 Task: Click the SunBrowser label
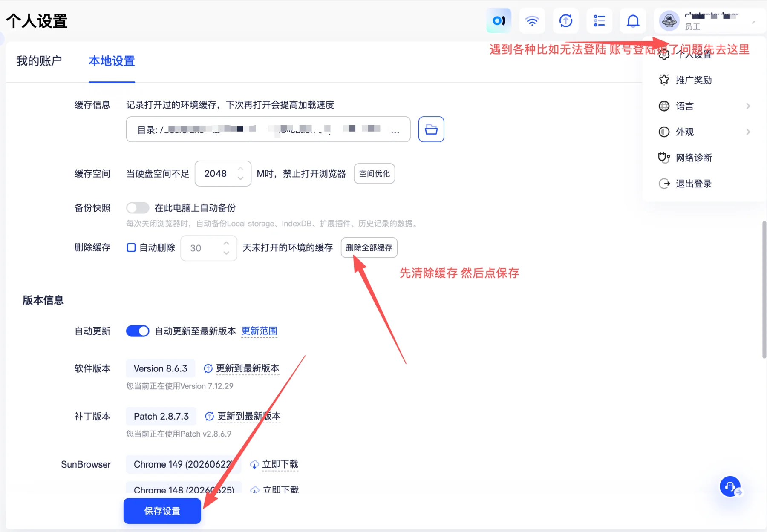click(x=86, y=464)
